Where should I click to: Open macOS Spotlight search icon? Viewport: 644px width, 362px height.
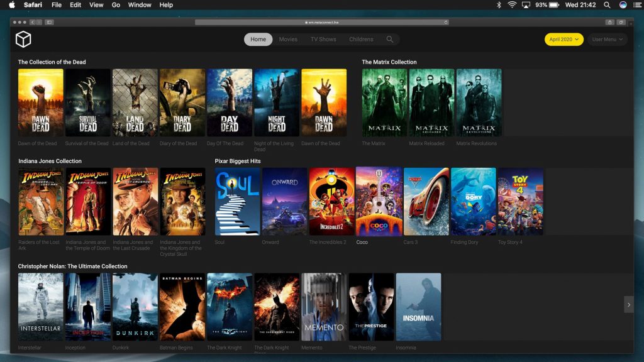click(607, 5)
